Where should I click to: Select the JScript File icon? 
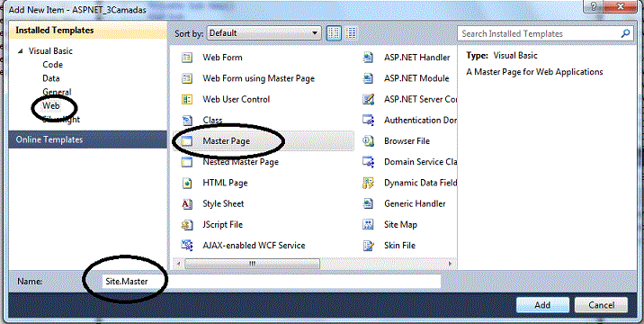187,225
